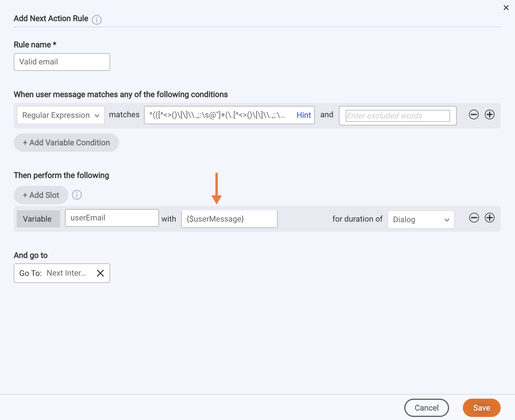Open info tooltip beside Add Next Action Rule
This screenshot has width=515, height=420.
[x=97, y=20]
